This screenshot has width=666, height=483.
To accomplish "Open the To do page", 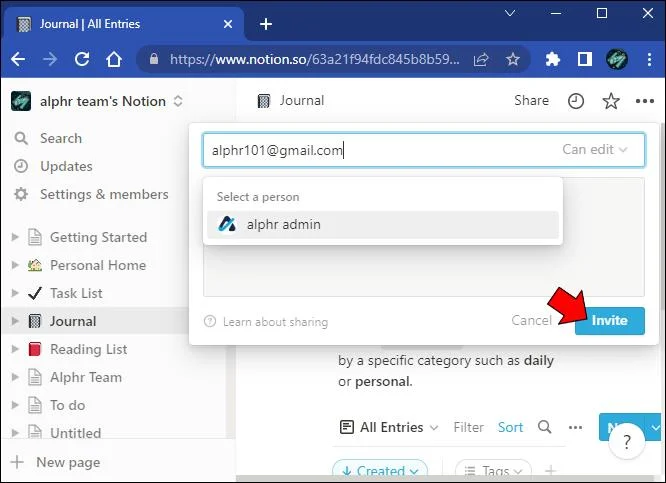I will (67, 405).
